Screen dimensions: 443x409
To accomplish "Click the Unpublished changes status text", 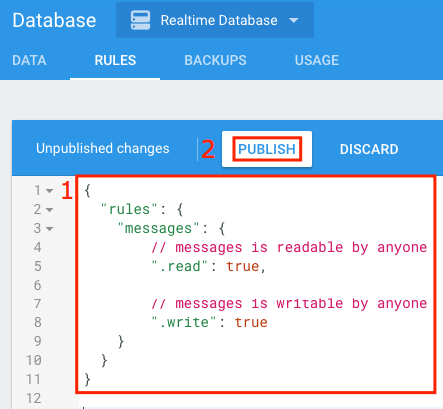I will tap(103, 148).
